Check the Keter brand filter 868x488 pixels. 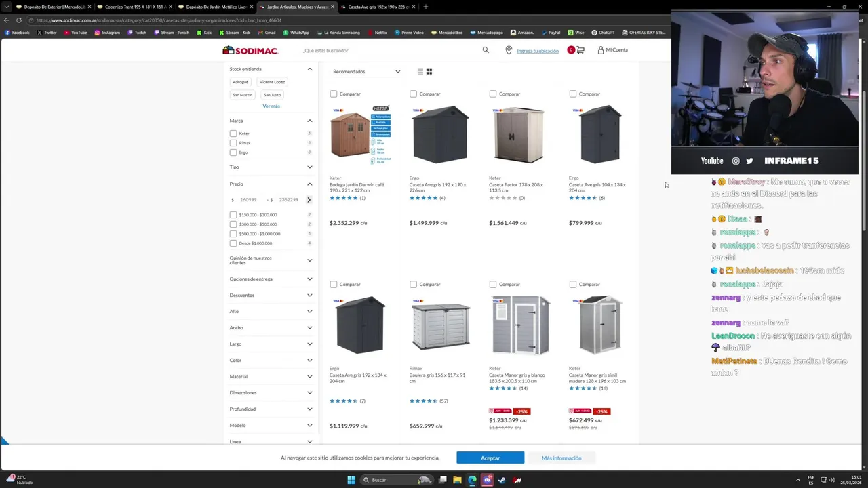[x=233, y=134]
